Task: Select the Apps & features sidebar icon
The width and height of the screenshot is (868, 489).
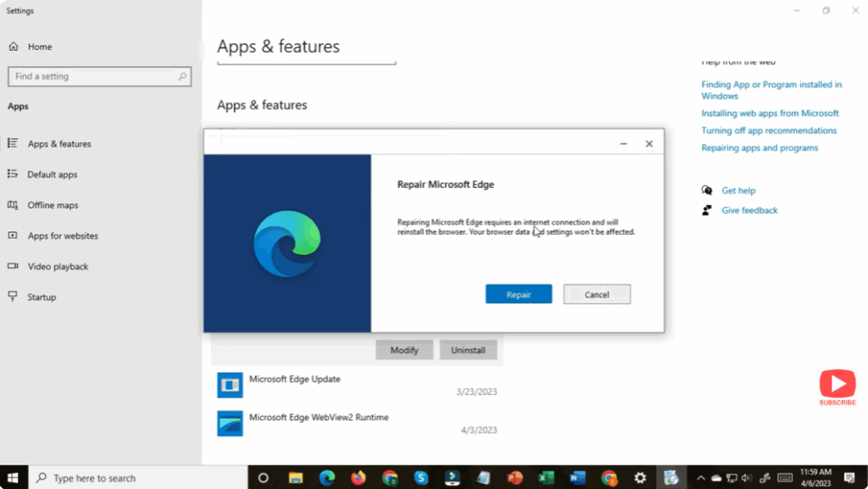Action: click(x=14, y=143)
